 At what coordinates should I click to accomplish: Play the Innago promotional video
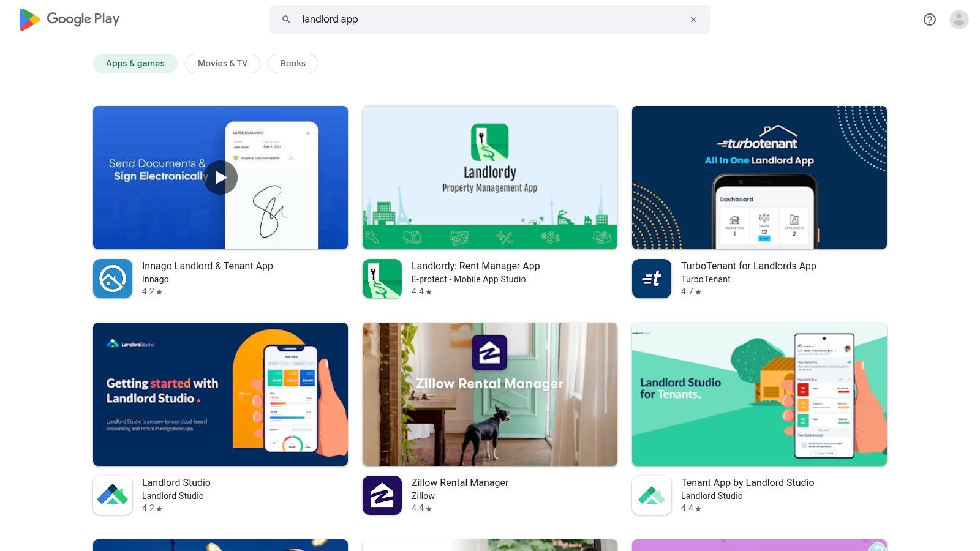coord(220,178)
